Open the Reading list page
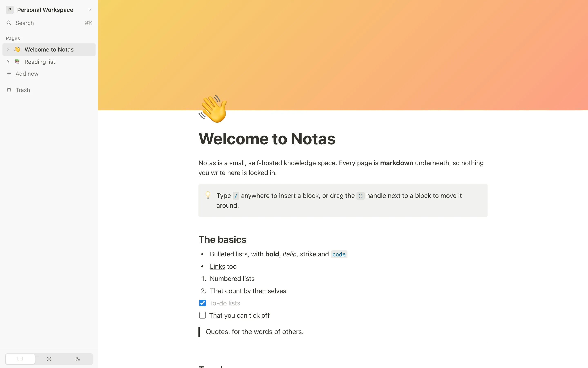 click(40, 62)
